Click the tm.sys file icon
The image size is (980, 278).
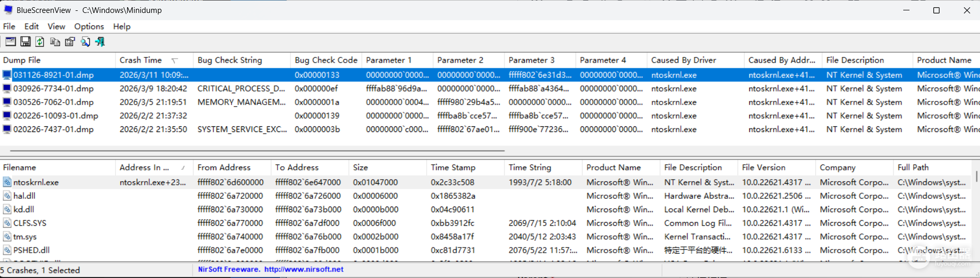tap(7, 236)
